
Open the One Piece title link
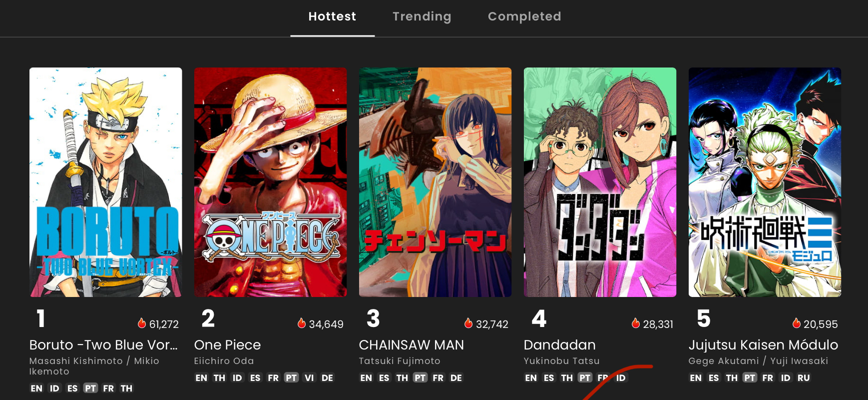pos(227,345)
